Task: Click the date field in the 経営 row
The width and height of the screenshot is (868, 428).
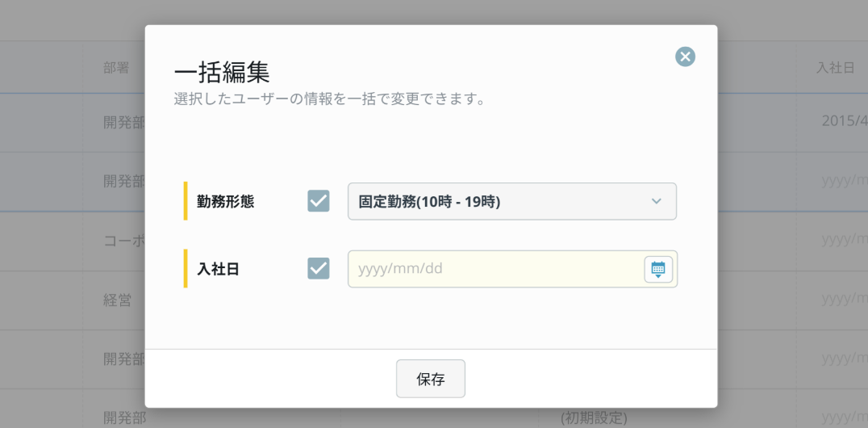Action: pyautogui.click(x=845, y=300)
